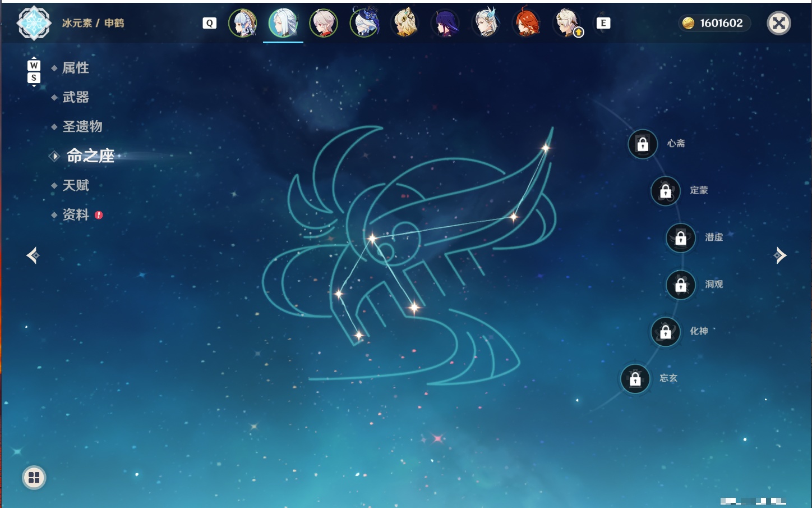Switch to next character with right arrow
812x508 pixels.
pyautogui.click(x=779, y=255)
